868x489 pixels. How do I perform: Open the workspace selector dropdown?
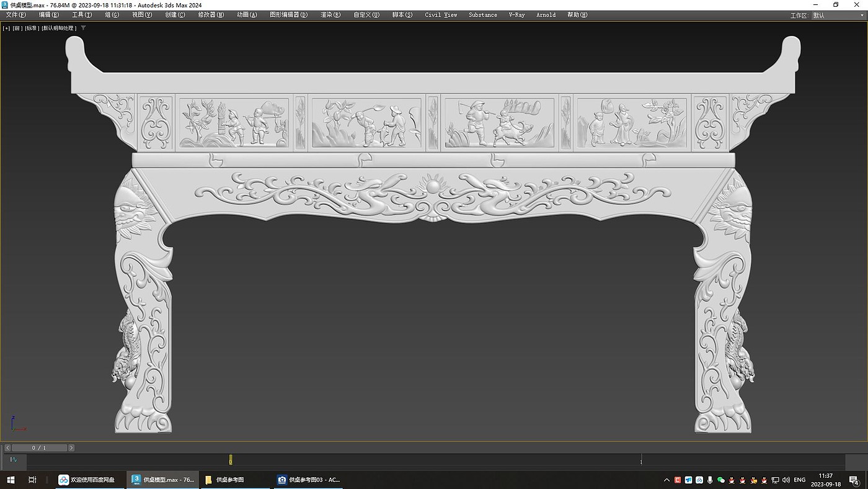pyautogui.click(x=837, y=16)
